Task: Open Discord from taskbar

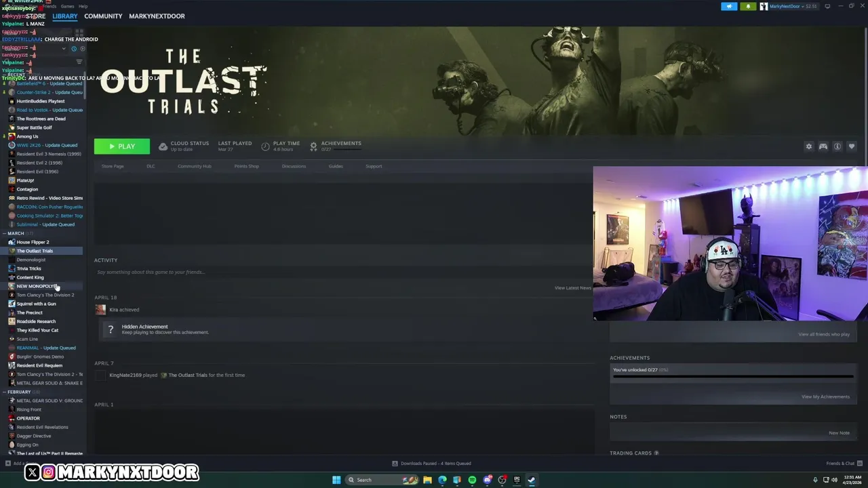Action: 487,480
